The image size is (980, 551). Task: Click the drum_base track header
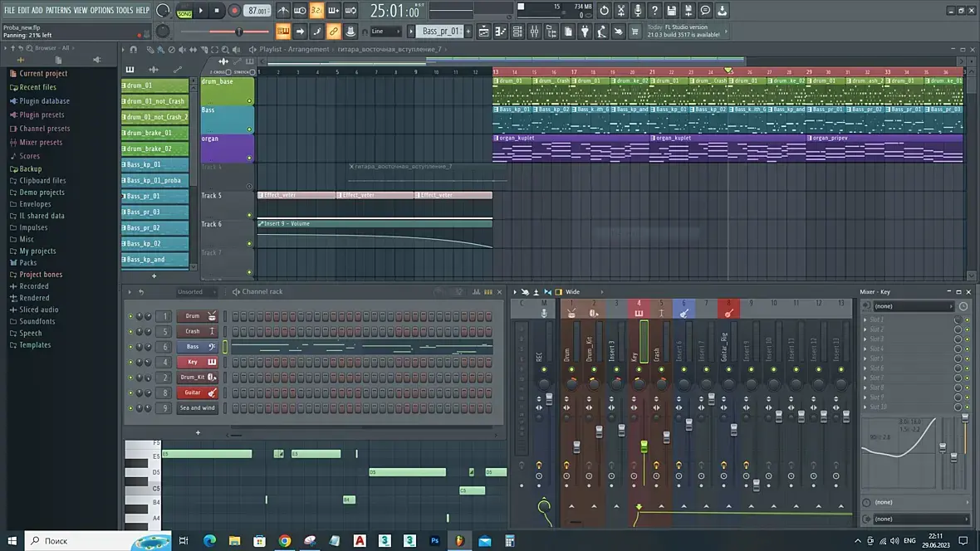227,92
